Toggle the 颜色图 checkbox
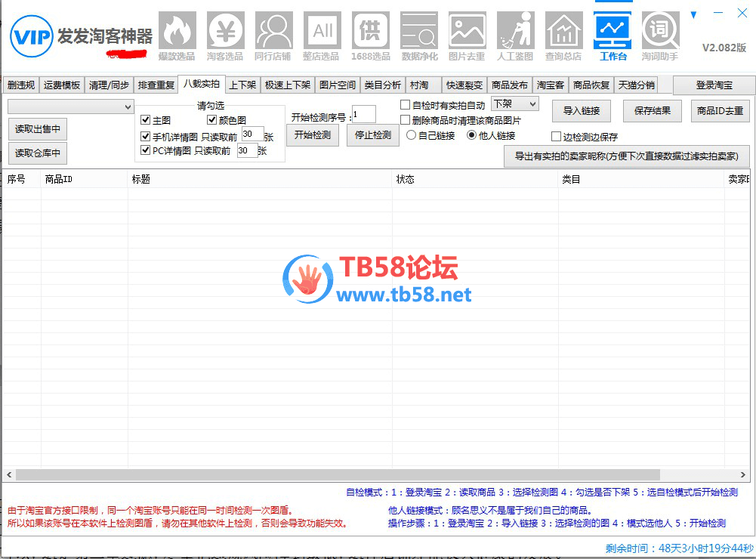This screenshot has width=756, height=559. coord(211,119)
